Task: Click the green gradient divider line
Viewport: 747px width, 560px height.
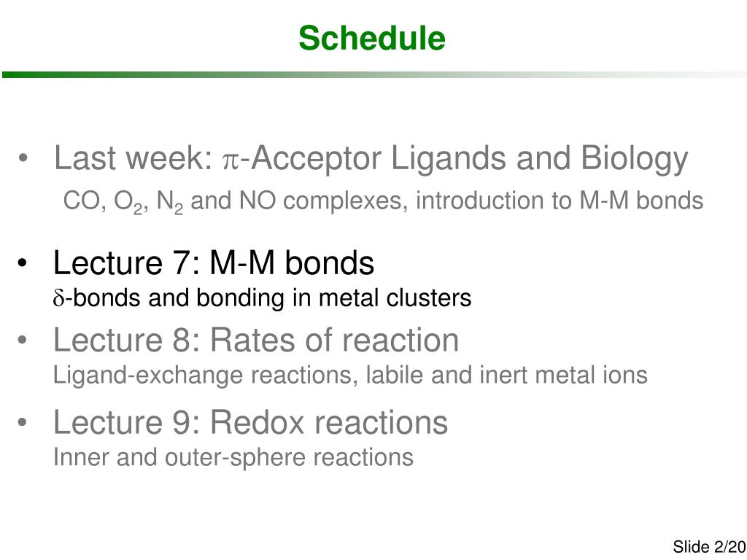Action: click(373, 75)
